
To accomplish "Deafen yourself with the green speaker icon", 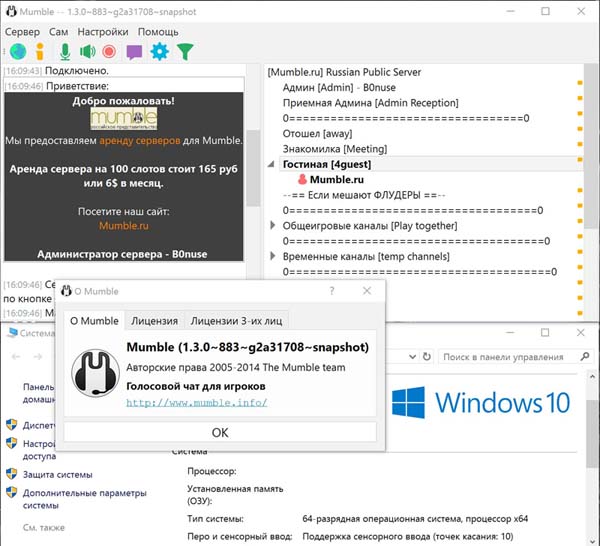I will coord(87,51).
